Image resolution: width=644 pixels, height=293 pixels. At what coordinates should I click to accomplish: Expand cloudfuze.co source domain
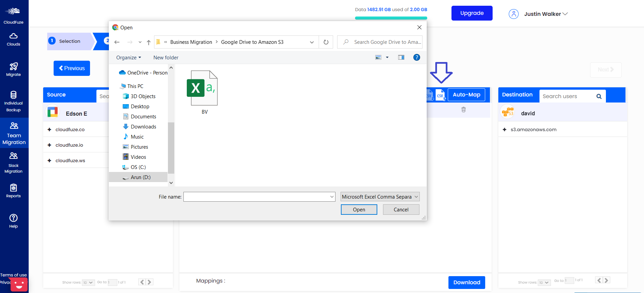pyautogui.click(x=49, y=129)
